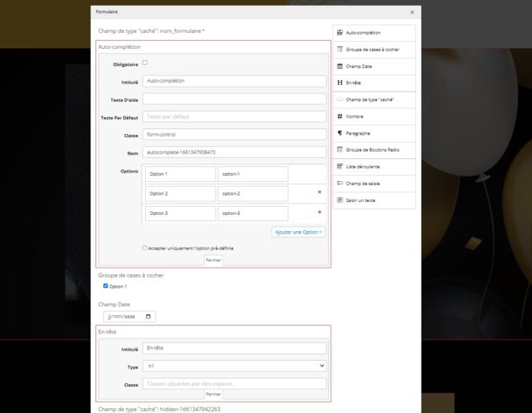Click the En-tête H icon in sidebar
Image resolution: width=532 pixels, height=413 pixels.
[340, 83]
